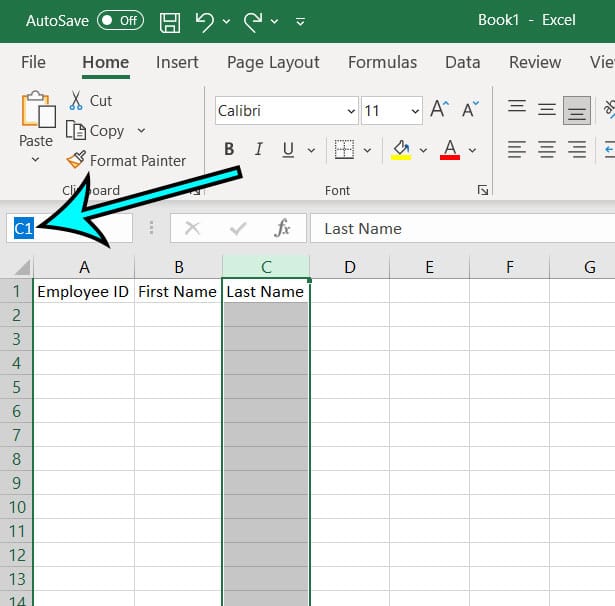This screenshot has height=606, width=615.
Task: Click Decrease Font Size icon
Action: (470, 109)
